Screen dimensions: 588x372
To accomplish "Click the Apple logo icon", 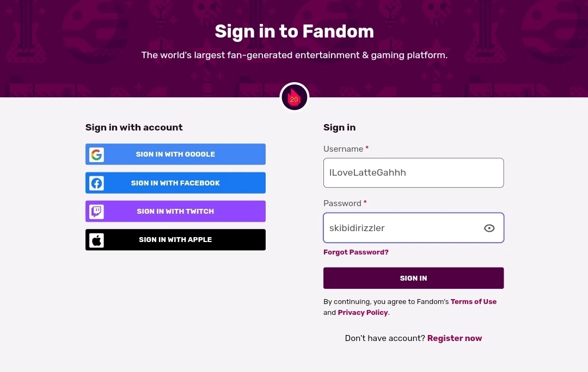I will click(96, 239).
